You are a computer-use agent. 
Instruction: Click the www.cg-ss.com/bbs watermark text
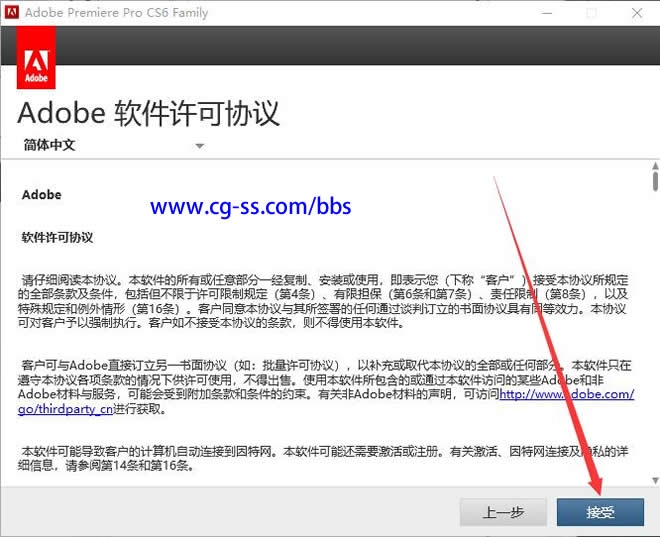[x=251, y=207]
